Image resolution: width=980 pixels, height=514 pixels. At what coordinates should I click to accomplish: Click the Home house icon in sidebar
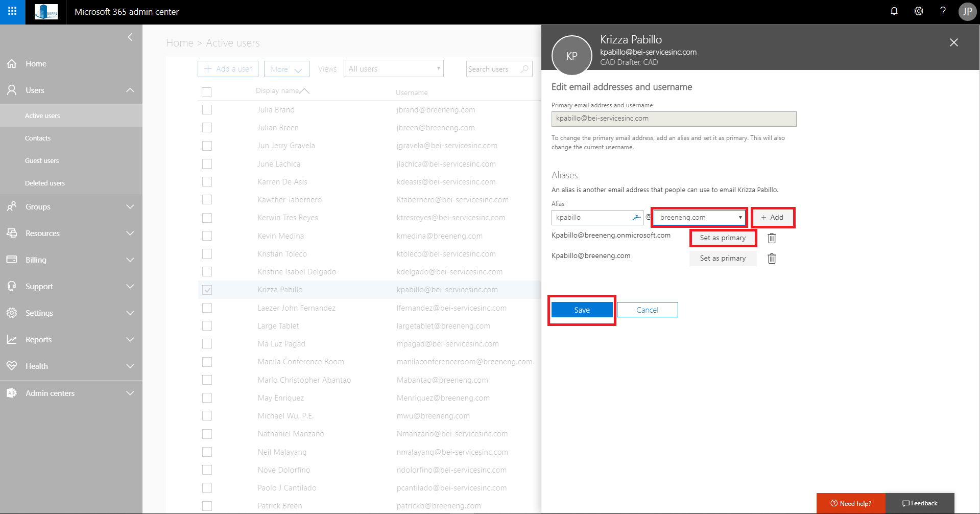[12, 64]
